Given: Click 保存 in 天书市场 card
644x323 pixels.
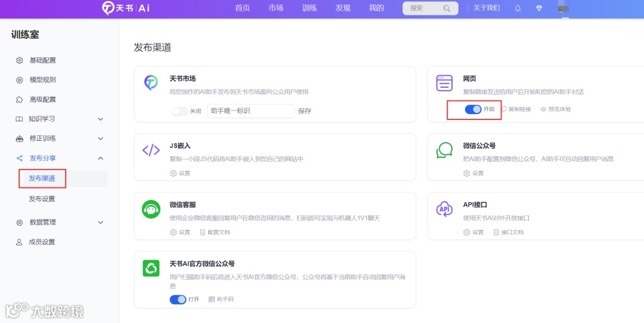Looking at the screenshot, I should point(305,111).
